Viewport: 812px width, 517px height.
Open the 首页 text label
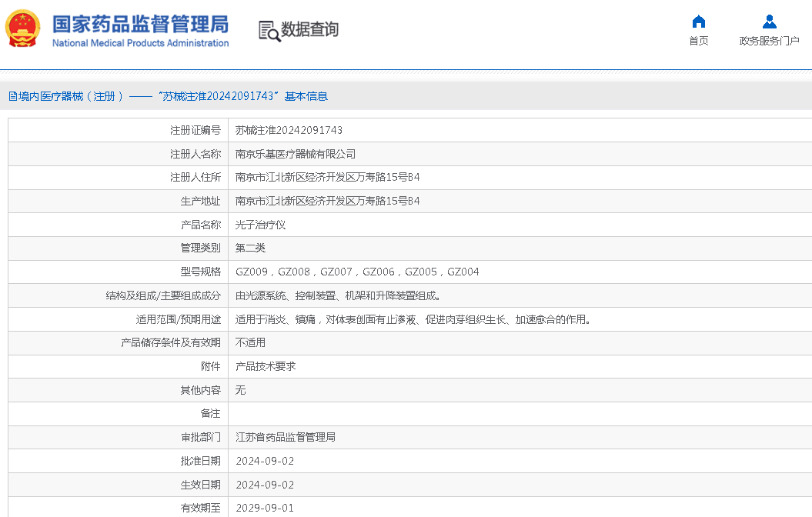698,41
